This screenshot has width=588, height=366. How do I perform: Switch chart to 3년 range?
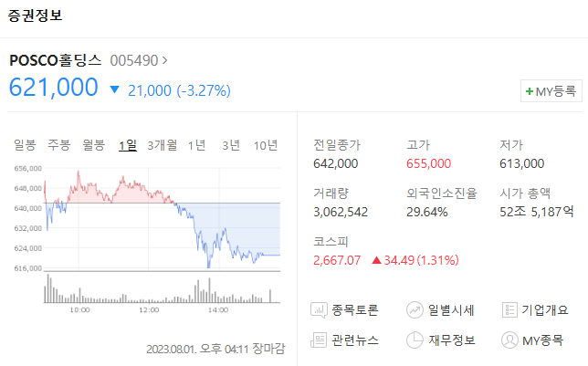point(231,144)
